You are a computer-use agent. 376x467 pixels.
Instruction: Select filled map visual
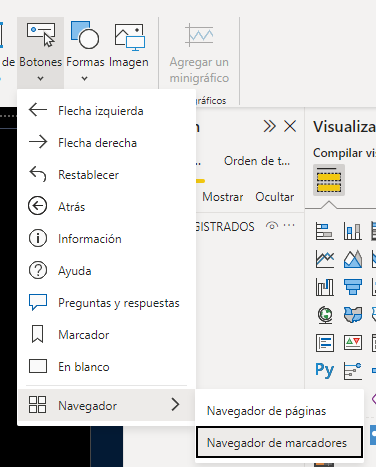pyautogui.click(x=353, y=315)
